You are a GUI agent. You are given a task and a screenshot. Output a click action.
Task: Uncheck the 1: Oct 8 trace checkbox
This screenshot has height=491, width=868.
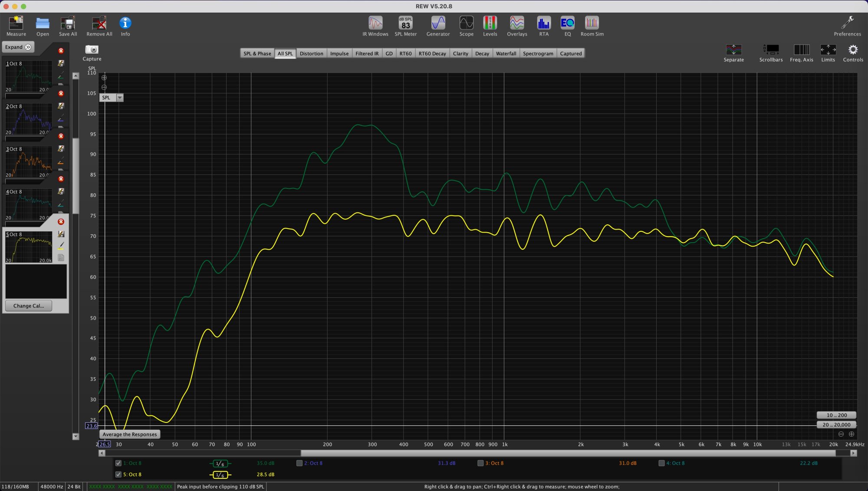118,463
